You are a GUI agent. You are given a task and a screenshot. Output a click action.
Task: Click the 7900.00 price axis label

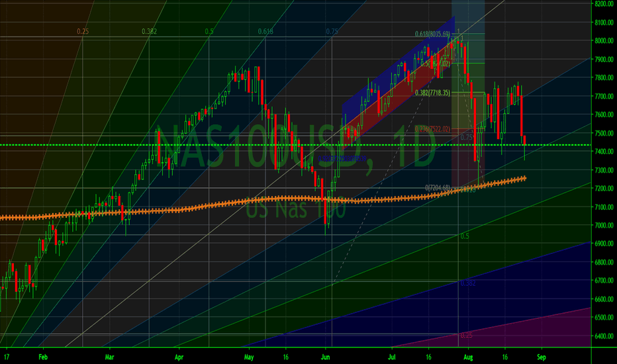pos(604,60)
